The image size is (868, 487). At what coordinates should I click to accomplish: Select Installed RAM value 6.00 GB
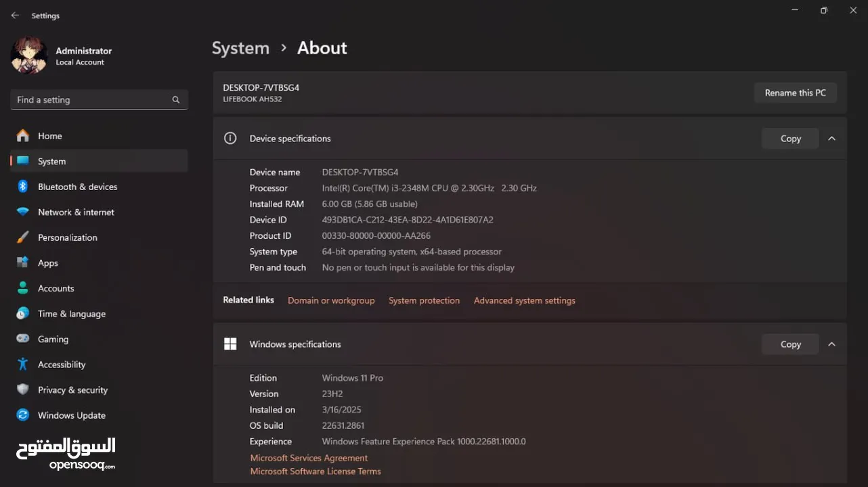tap(370, 204)
